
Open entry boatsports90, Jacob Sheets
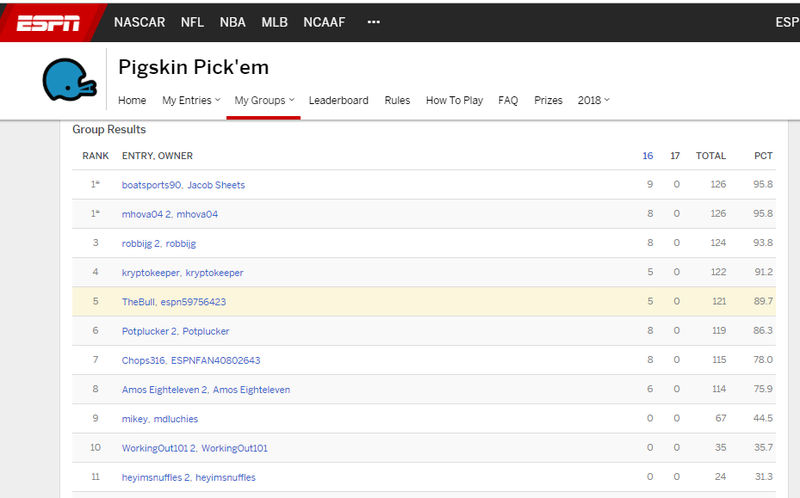click(183, 185)
